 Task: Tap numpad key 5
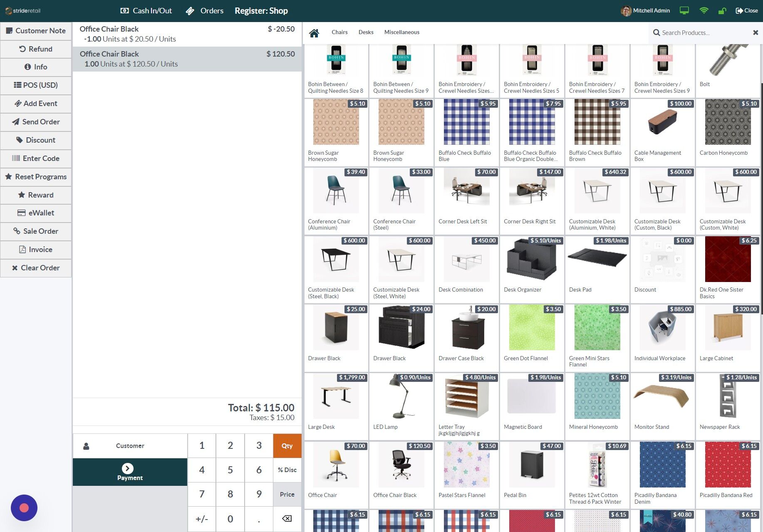(x=230, y=470)
